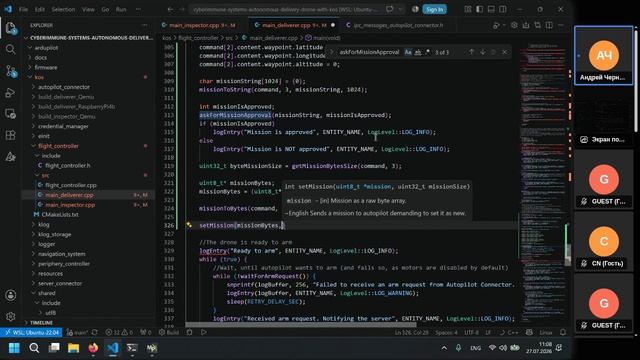Image resolution: width=640 pixels, height=360 pixels.
Task: Click the split editor icon
Action: click(549, 25)
